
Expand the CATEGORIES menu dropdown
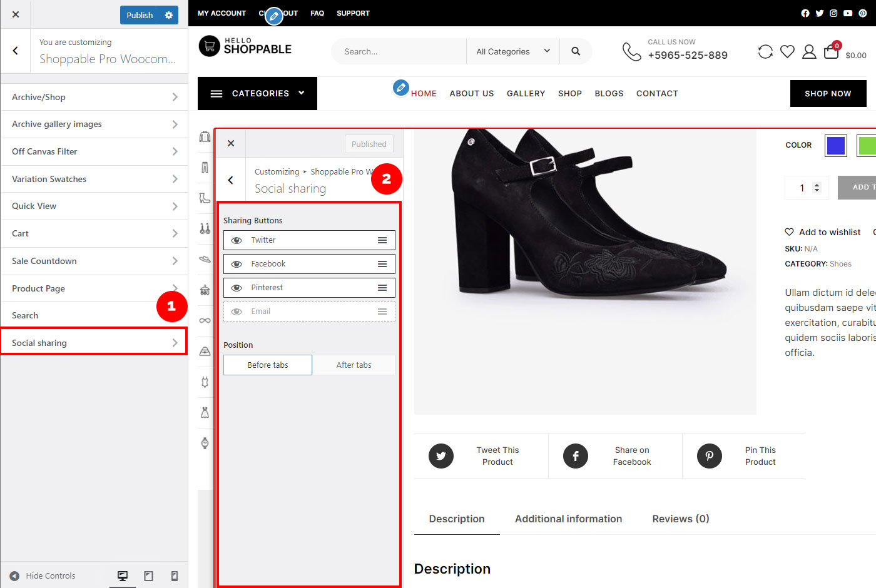(257, 93)
